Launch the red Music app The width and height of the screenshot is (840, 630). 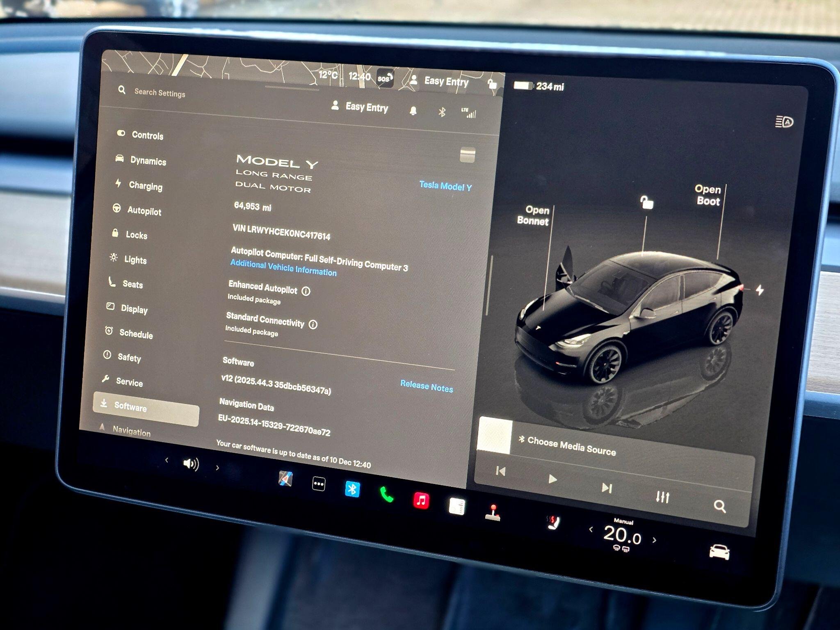421,500
